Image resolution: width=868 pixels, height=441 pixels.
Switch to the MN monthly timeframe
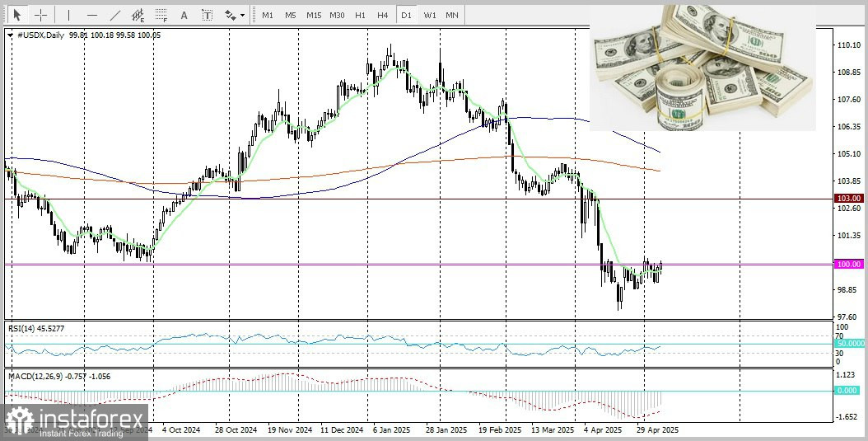coord(452,15)
